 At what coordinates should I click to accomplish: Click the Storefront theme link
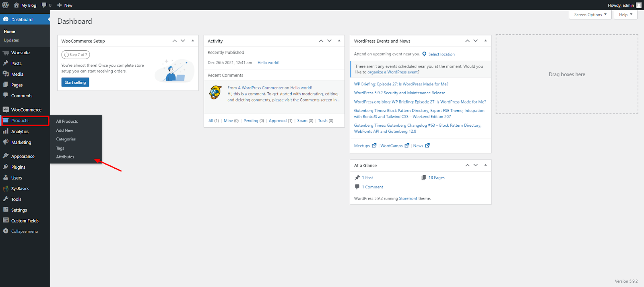tap(408, 198)
